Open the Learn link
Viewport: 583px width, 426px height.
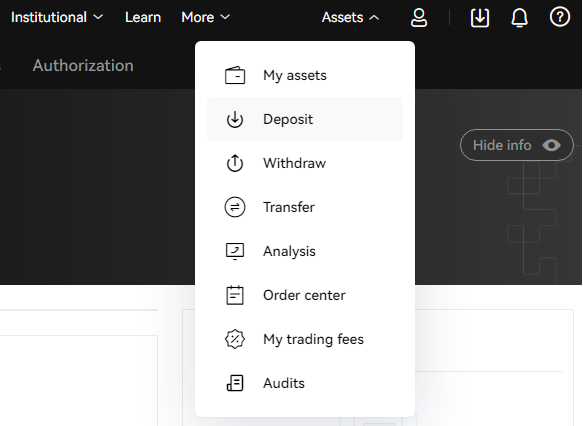click(143, 17)
